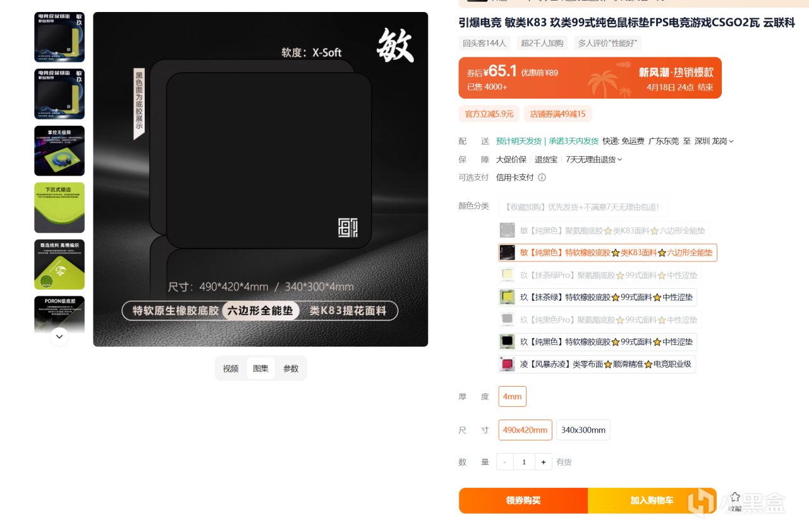Select the 敏【纯黑色】特软橡胶底胶 option

(608, 253)
